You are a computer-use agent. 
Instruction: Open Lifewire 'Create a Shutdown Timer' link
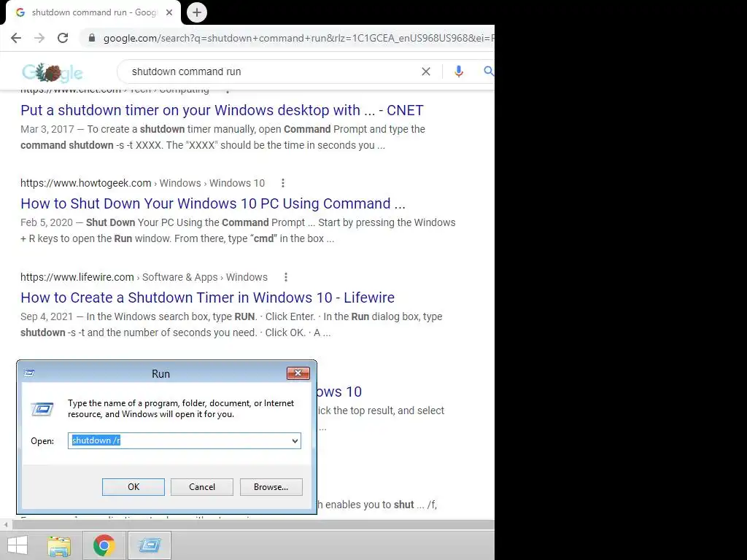[x=208, y=297]
